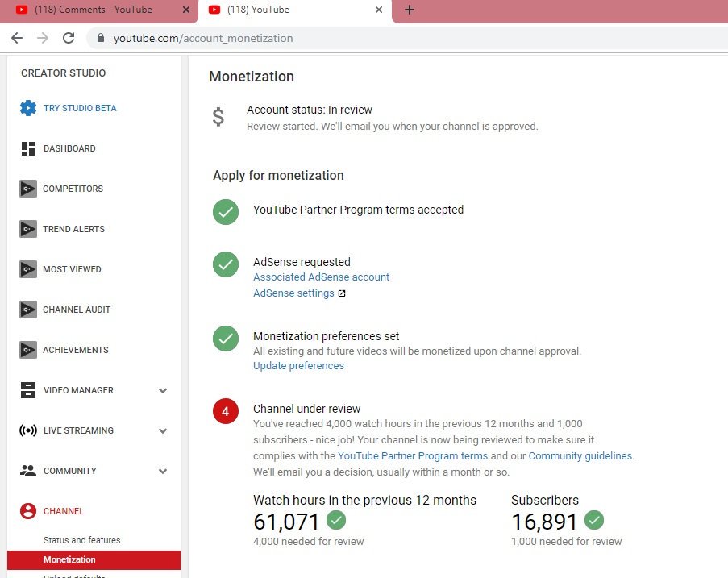Click green check next to 16,891 subscribers
The width and height of the screenshot is (728, 578).
594,519
